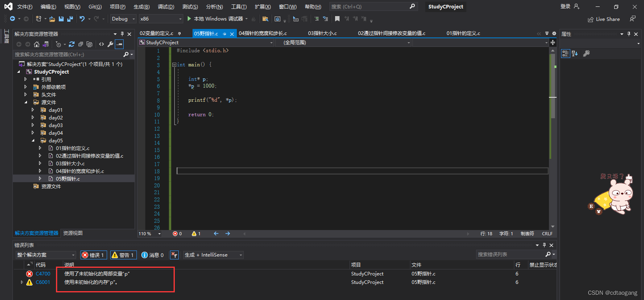Click the Save All icon in toolbar

click(x=70, y=19)
